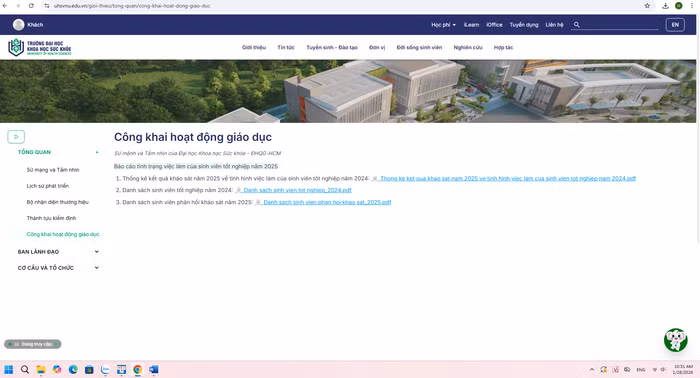Click the browser address bar URL

(132, 6)
